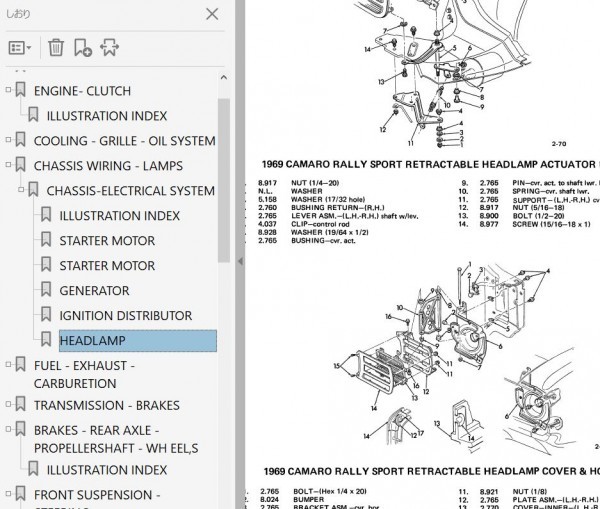The width and height of the screenshot is (600, 509).
Task: Delete selected bookmark with trash icon
Action: [56, 47]
